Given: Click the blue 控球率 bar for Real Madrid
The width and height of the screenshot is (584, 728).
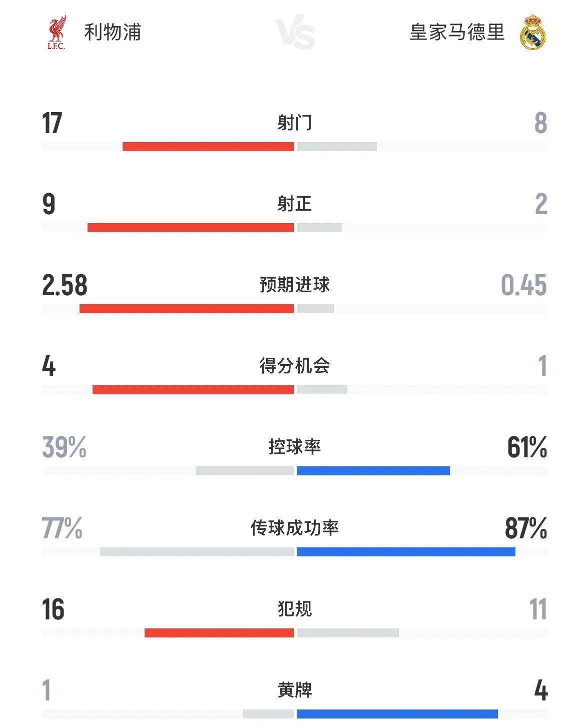Looking at the screenshot, I should point(373,471).
